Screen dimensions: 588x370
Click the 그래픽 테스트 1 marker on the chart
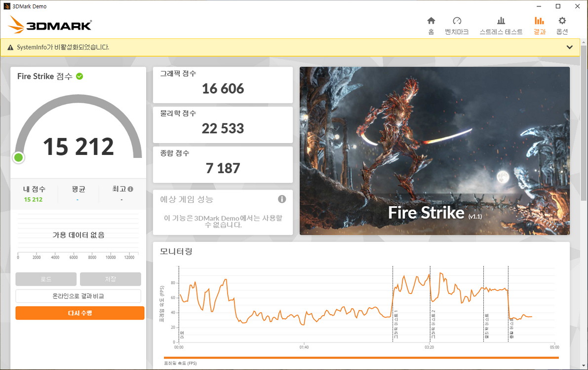[x=396, y=324]
